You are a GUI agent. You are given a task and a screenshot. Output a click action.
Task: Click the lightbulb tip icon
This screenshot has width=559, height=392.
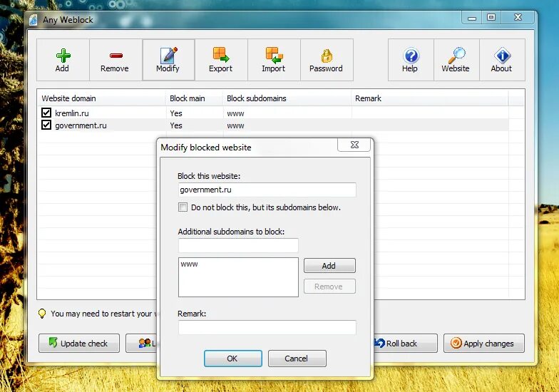(x=42, y=314)
